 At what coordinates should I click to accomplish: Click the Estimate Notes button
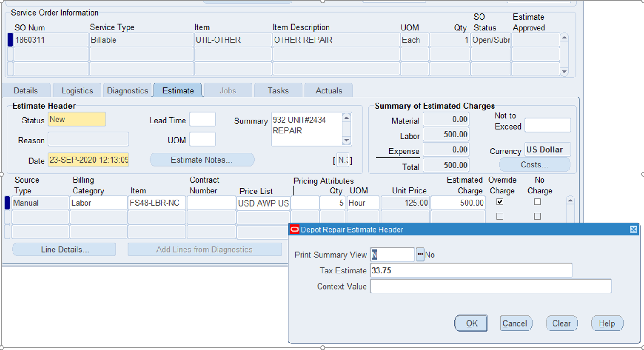pos(201,160)
